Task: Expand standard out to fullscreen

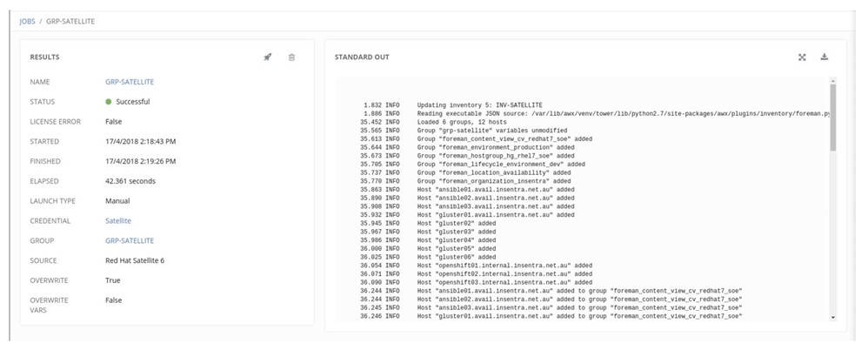Action: (802, 57)
